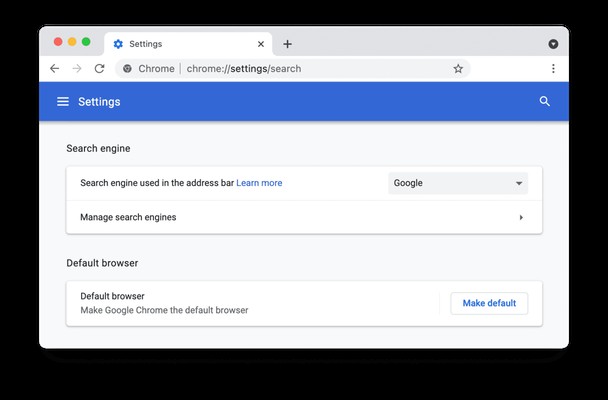Screen dimensions: 608x400
Task: Open a new tab with the plus button
Action: [287, 44]
